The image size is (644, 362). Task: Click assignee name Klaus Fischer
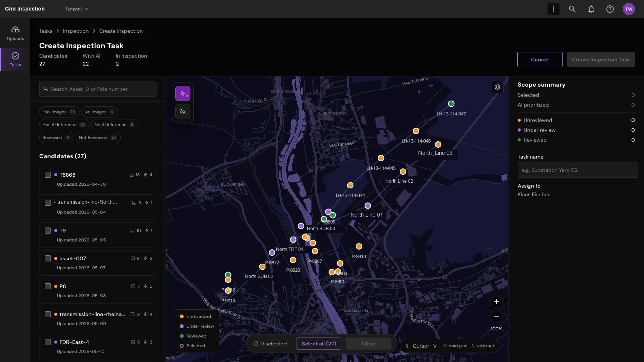(534, 194)
